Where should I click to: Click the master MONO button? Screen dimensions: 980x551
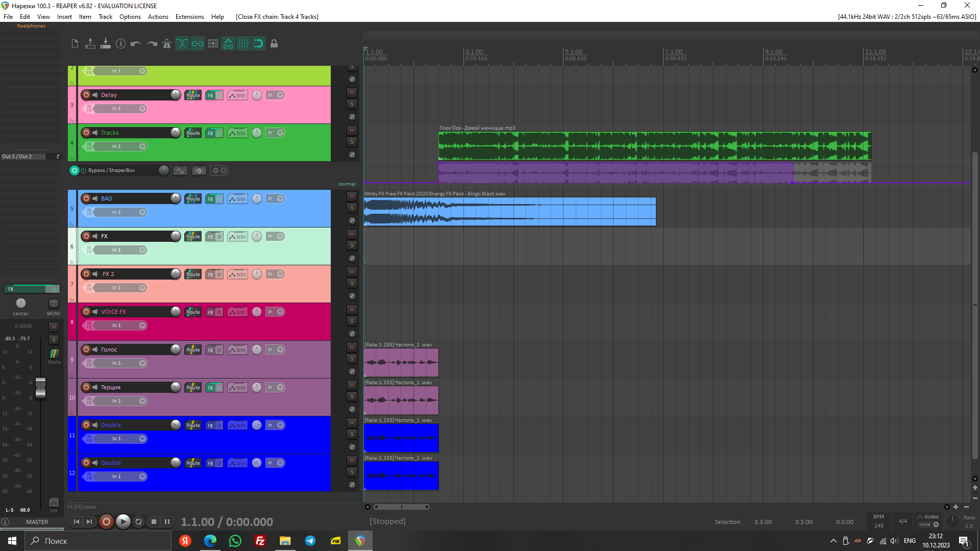pyautogui.click(x=54, y=304)
